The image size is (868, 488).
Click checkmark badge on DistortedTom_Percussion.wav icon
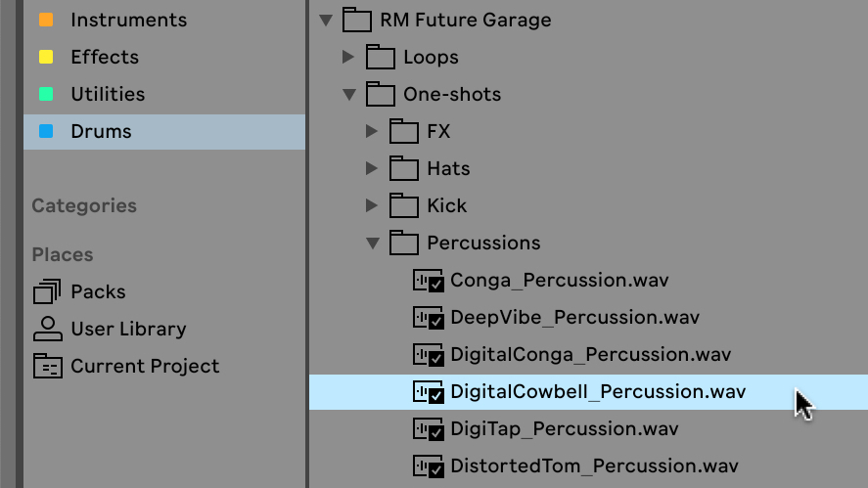436,470
